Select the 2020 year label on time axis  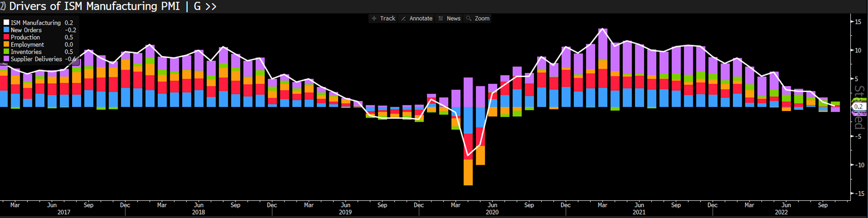(x=492, y=212)
